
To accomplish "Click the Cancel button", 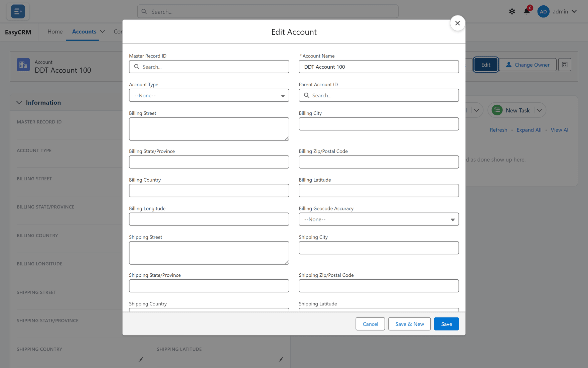I will coord(370,324).
